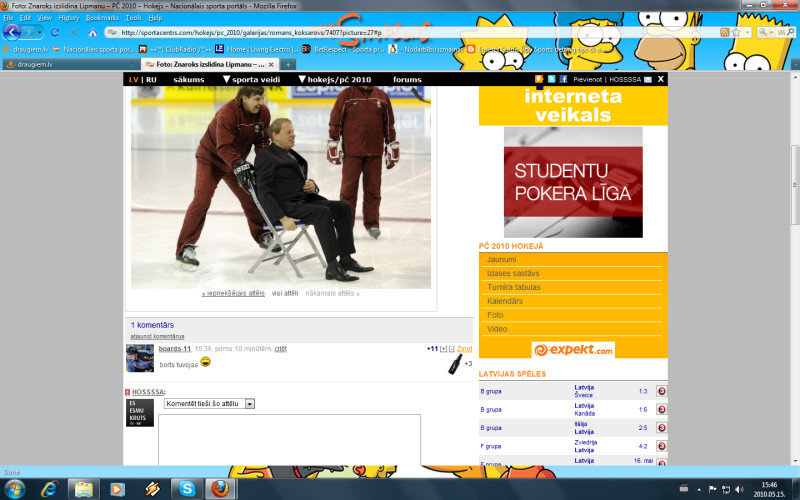Click search magnifier icon in search box
Viewport: 800px width, 500px height.
click(791, 32)
